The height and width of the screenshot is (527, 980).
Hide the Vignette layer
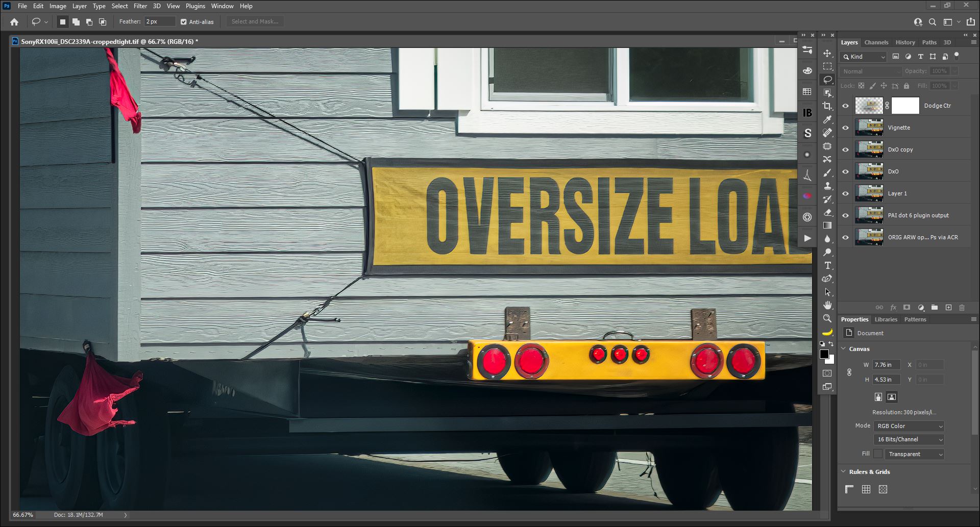(845, 128)
